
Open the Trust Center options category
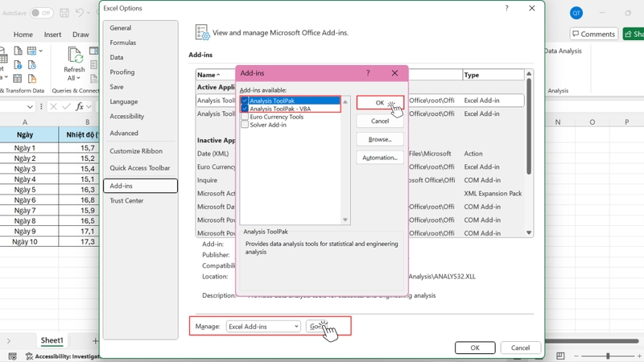click(140, 200)
